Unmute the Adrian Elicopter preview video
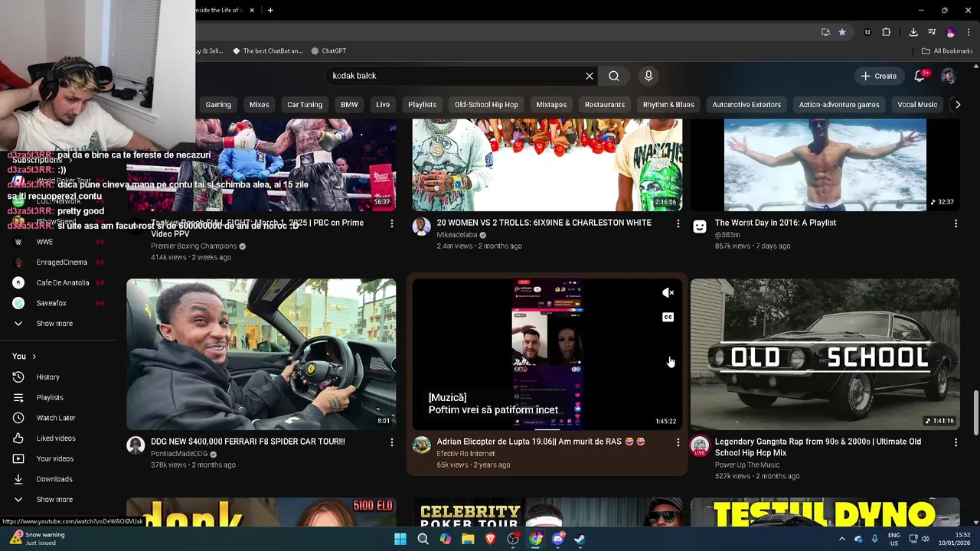Screen dimensions: 980x551 click(668, 293)
